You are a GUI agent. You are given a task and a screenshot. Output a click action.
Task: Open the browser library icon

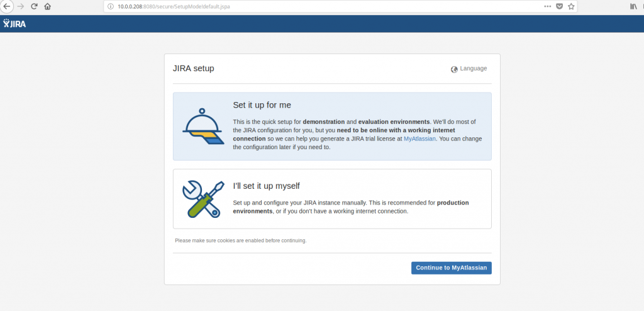634,6
